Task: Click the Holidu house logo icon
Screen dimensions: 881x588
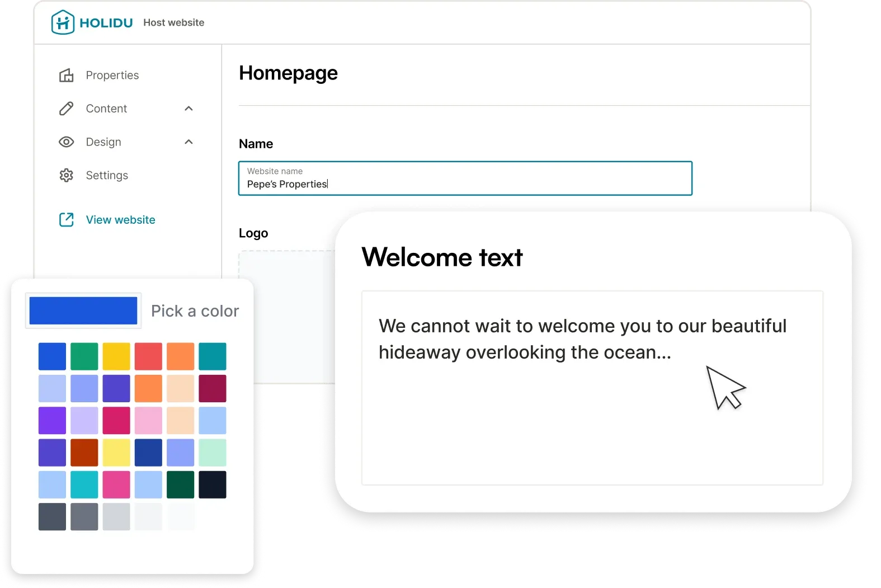Action: pyautogui.click(x=62, y=22)
